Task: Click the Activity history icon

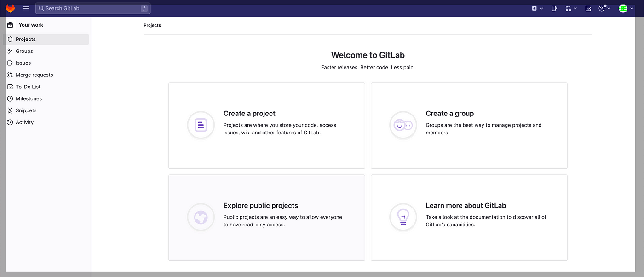Action: tap(10, 122)
